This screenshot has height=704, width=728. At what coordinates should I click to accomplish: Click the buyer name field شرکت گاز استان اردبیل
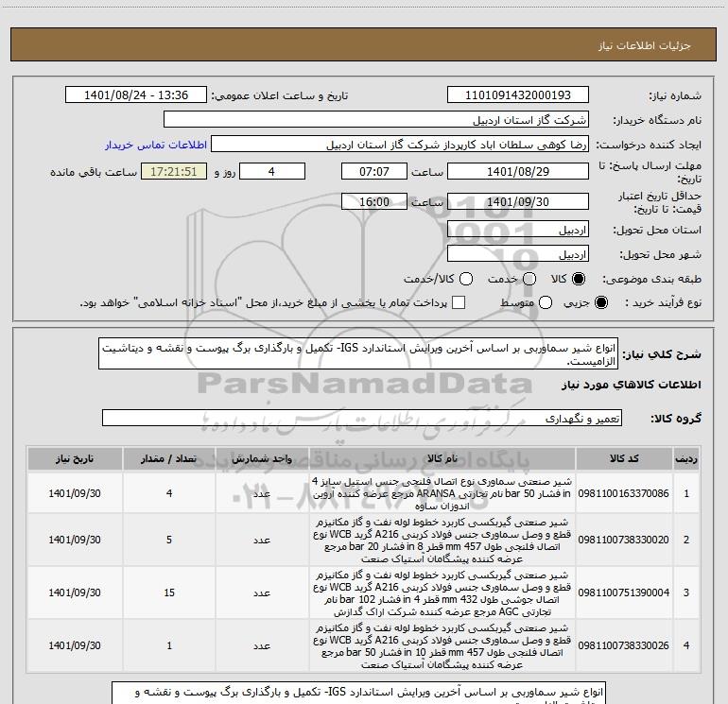click(376, 120)
